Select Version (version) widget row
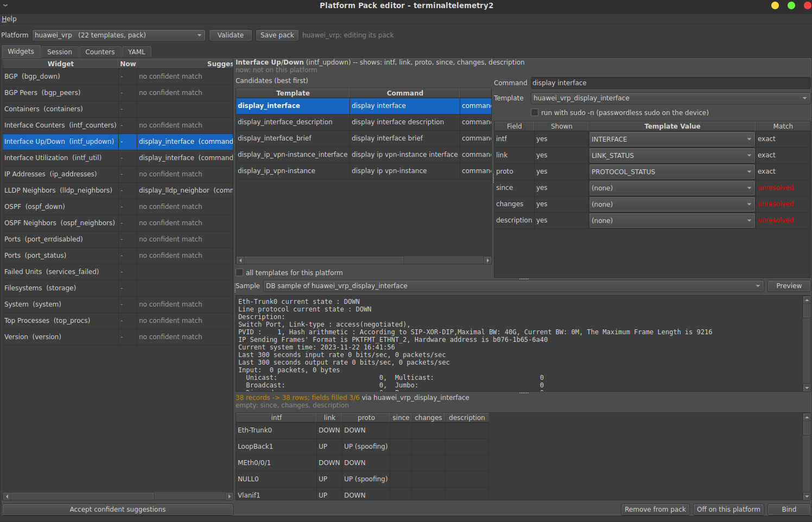812x522 pixels. [x=118, y=337]
